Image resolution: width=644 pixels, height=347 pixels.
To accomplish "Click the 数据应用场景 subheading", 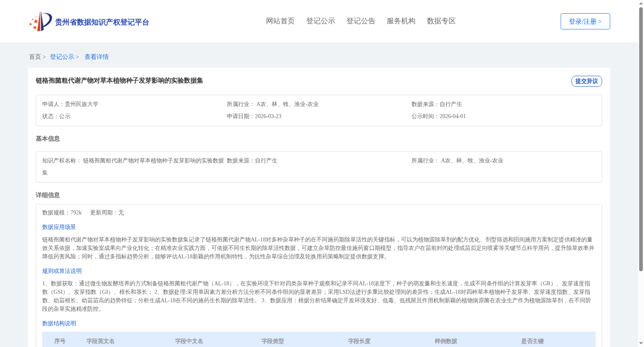I will coord(59,227).
